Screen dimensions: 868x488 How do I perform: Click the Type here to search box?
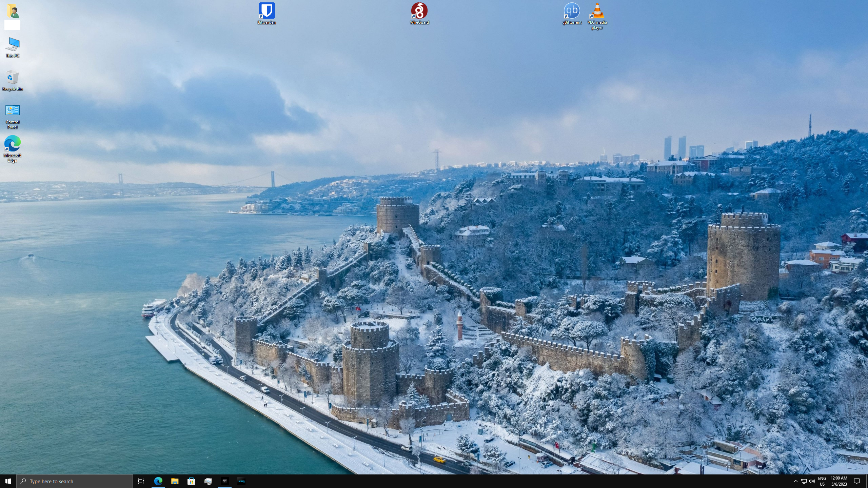coord(75,481)
